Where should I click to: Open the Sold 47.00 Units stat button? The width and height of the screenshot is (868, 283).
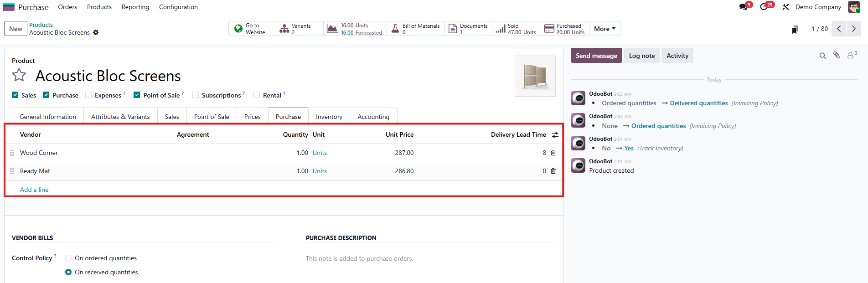click(517, 29)
